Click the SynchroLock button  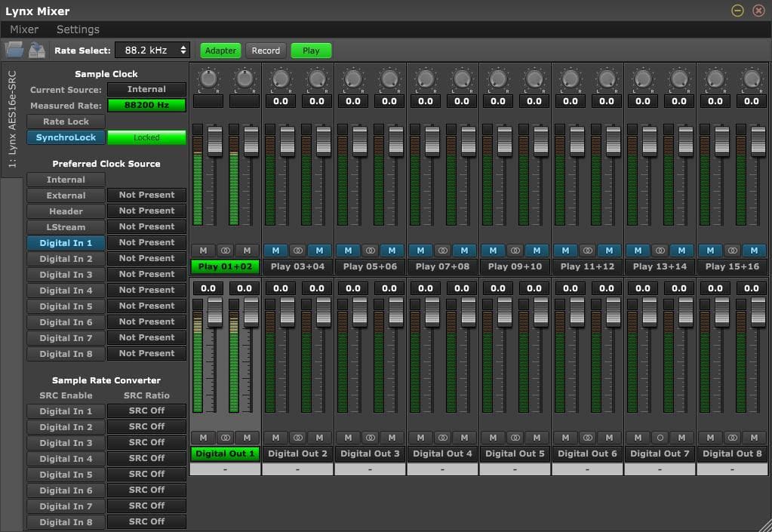[x=66, y=137]
